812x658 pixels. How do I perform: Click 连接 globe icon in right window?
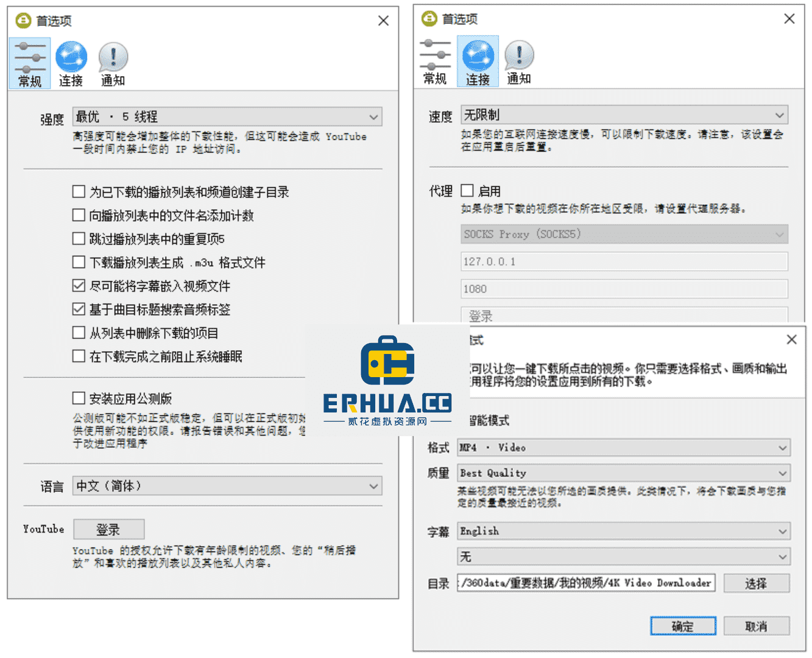coord(478,62)
